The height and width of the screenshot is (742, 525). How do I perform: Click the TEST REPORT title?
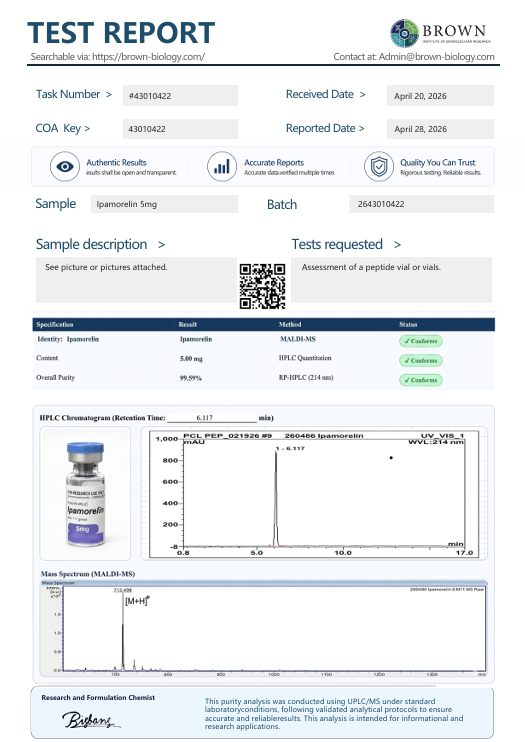(121, 33)
